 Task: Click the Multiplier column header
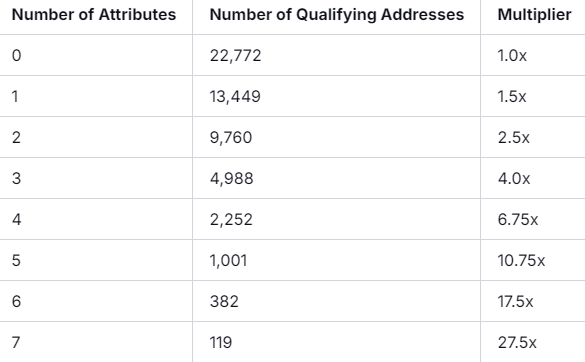tap(534, 15)
